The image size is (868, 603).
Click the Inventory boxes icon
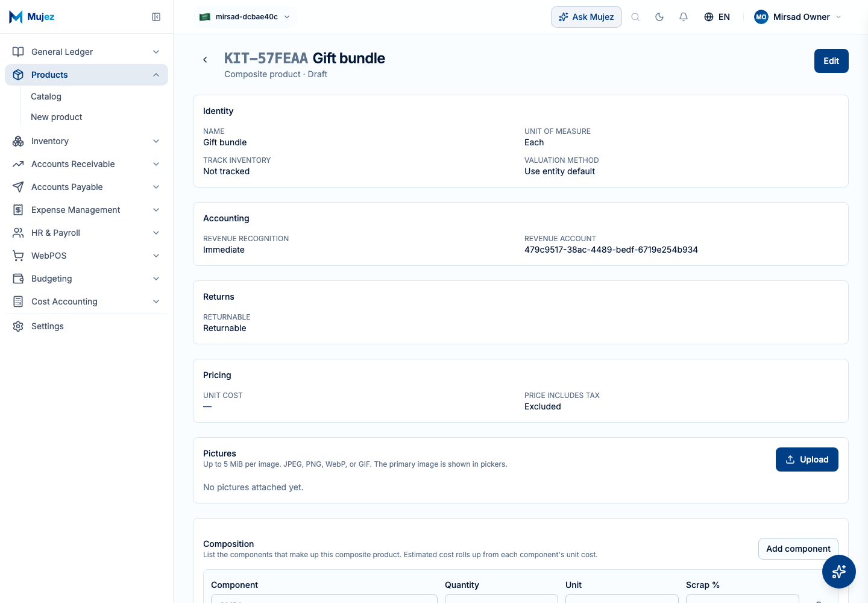pyautogui.click(x=18, y=141)
